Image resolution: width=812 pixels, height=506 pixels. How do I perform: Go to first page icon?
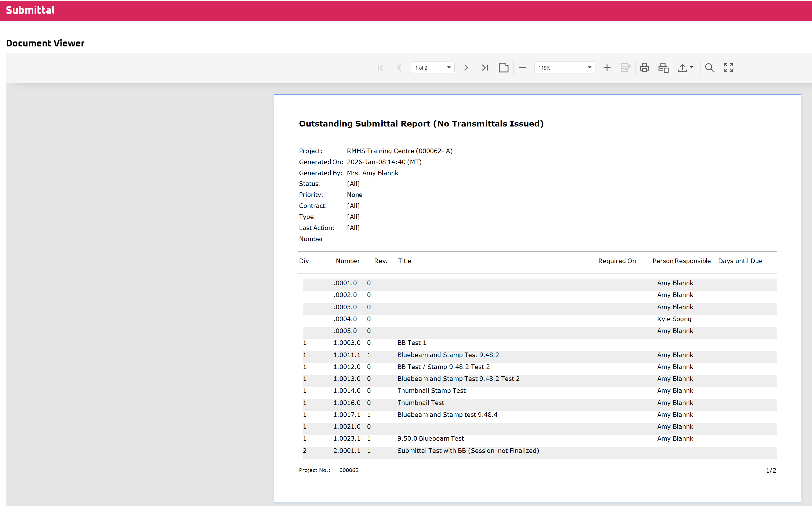click(x=380, y=68)
